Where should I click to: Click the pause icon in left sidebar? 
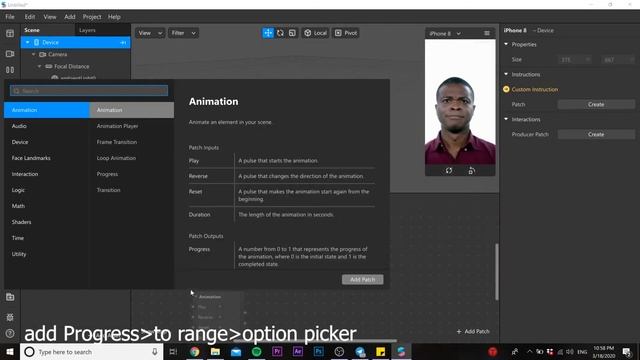(x=10, y=70)
